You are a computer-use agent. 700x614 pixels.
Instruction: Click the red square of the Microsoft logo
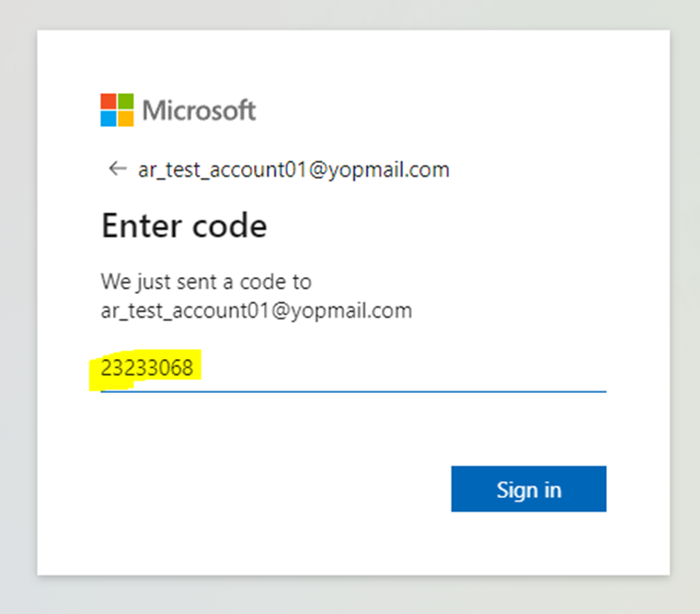coord(109,101)
